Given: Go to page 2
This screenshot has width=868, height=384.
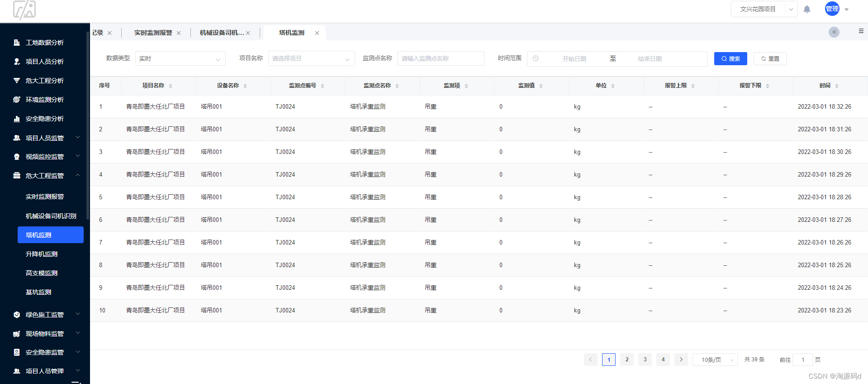Looking at the screenshot, I should click(627, 360).
